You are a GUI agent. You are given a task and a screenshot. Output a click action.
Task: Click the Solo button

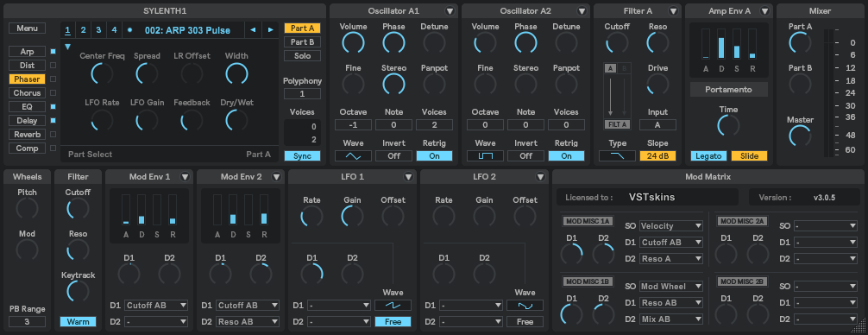302,56
